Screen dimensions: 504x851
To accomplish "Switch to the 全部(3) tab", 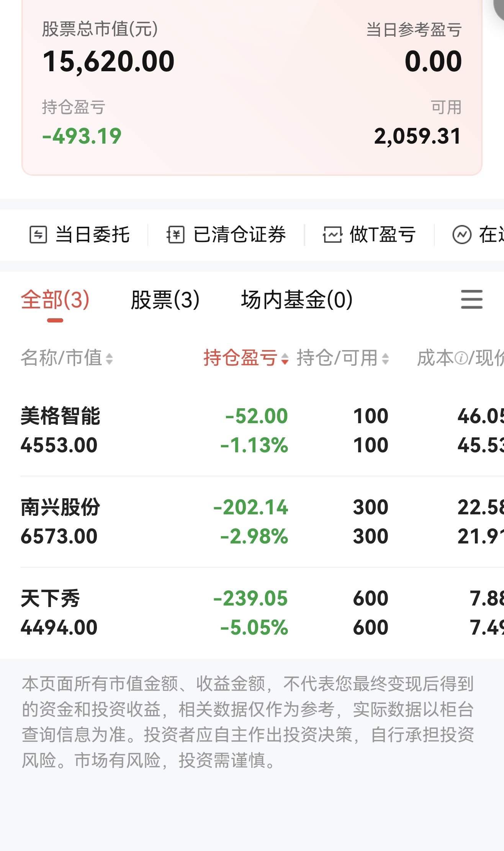I will click(x=55, y=299).
